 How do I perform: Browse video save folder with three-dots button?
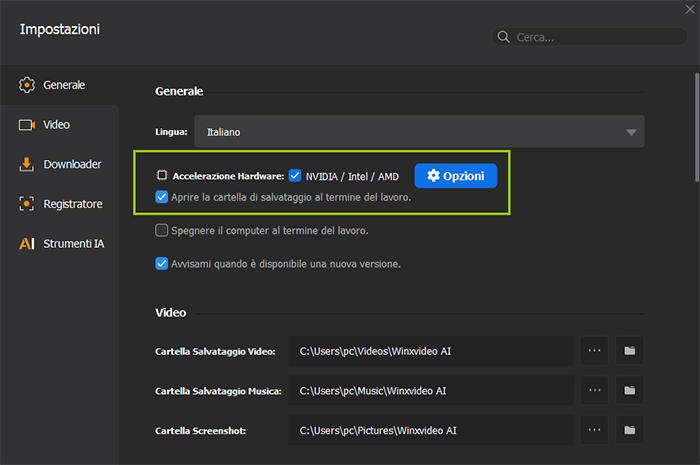tap(594, 351)
